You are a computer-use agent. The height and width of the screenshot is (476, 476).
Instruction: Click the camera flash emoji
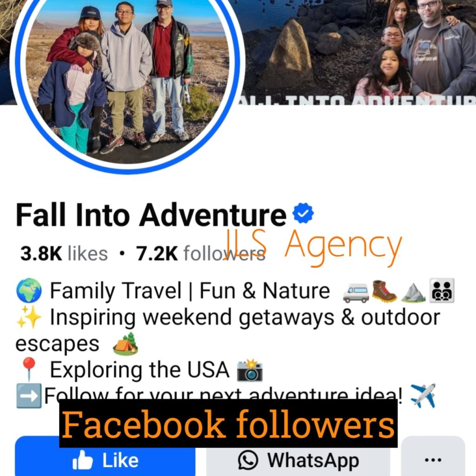click(x=250, y=370)
